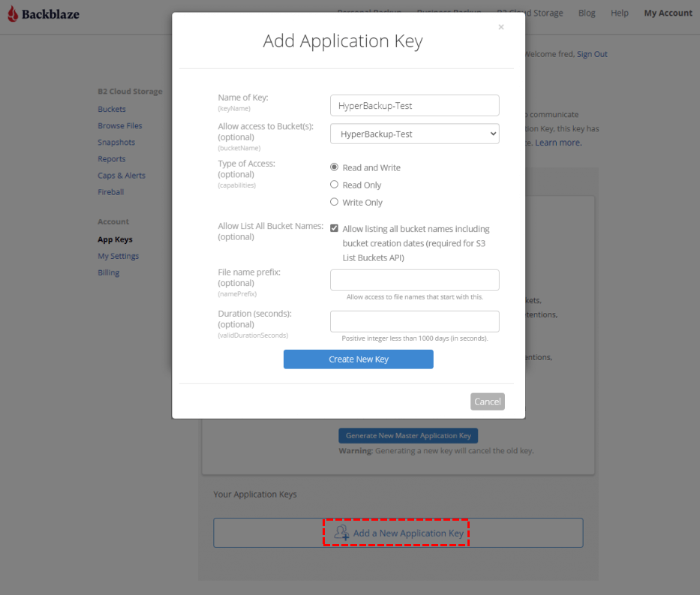This screenshot has width=700, height=595.
Task: Click the add-user icon for new application key
Action: [x=341, y=533]
